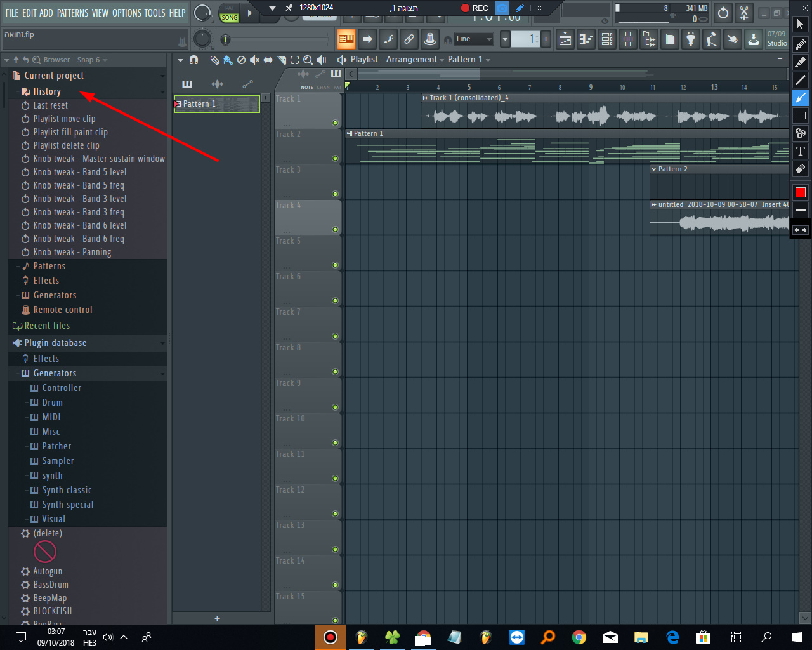Select the Slice tool in playlist toolbar
The width and height of the screenshot is (812, 650).
(x=281, y=60)
